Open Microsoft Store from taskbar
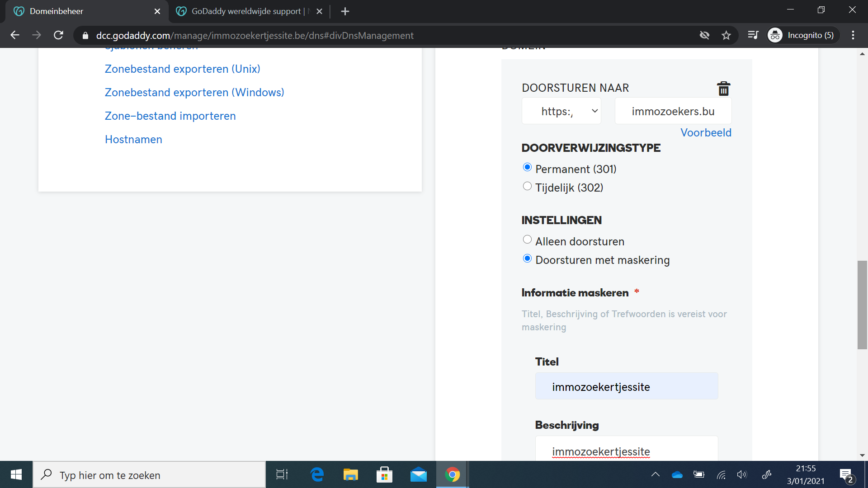868x488 pixels. pyautogui.click(x=384, y=475)
